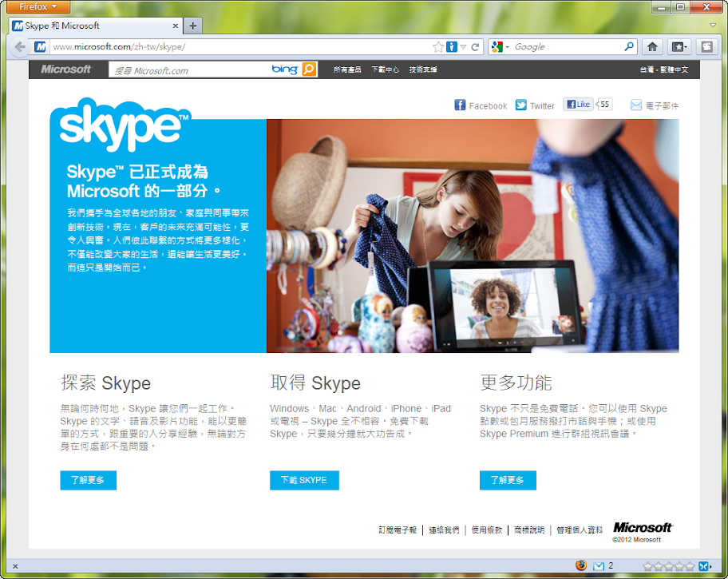
Task: Open the 連絡我們 footer link
Action: [444, 529]
